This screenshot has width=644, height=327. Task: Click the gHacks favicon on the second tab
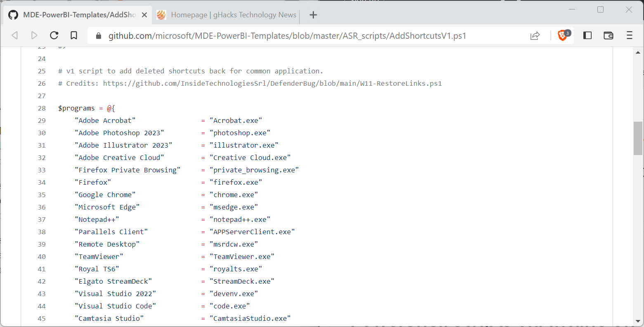pos(161,15)
